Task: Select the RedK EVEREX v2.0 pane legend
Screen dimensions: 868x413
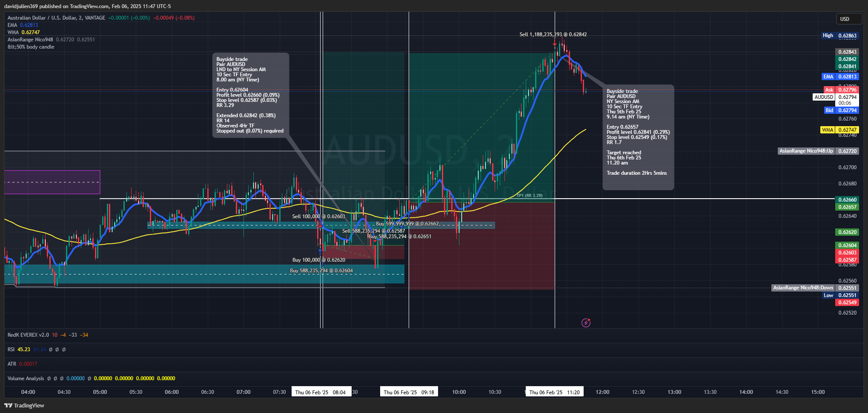Action: [x=48, y=335]
